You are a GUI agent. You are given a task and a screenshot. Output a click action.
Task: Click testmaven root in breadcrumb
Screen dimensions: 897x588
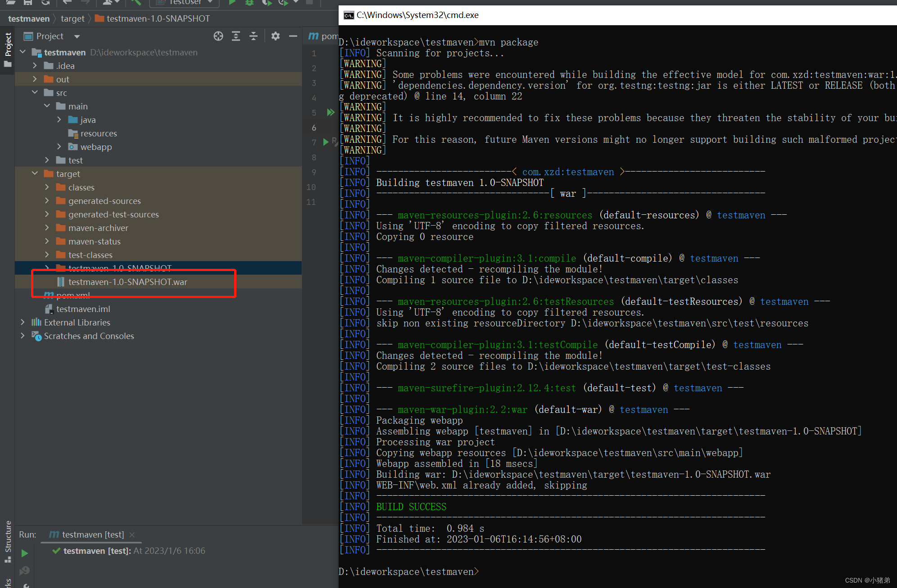coord(29,18)
